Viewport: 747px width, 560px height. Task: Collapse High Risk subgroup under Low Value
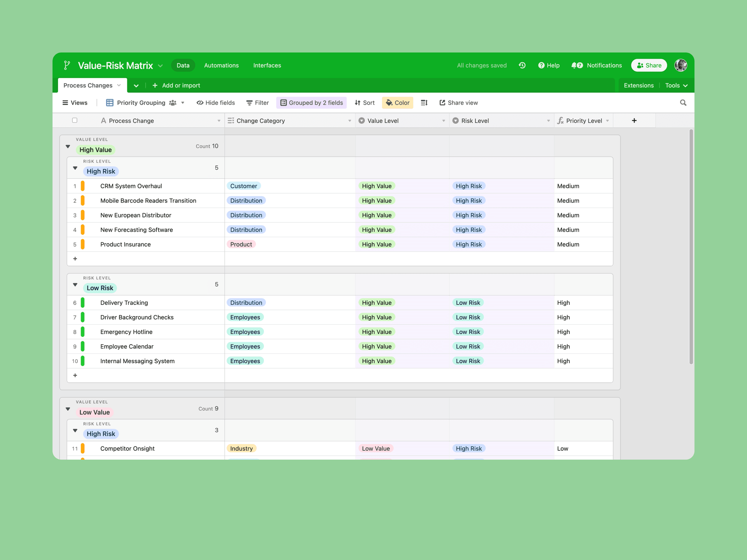[x=75, y=430]
